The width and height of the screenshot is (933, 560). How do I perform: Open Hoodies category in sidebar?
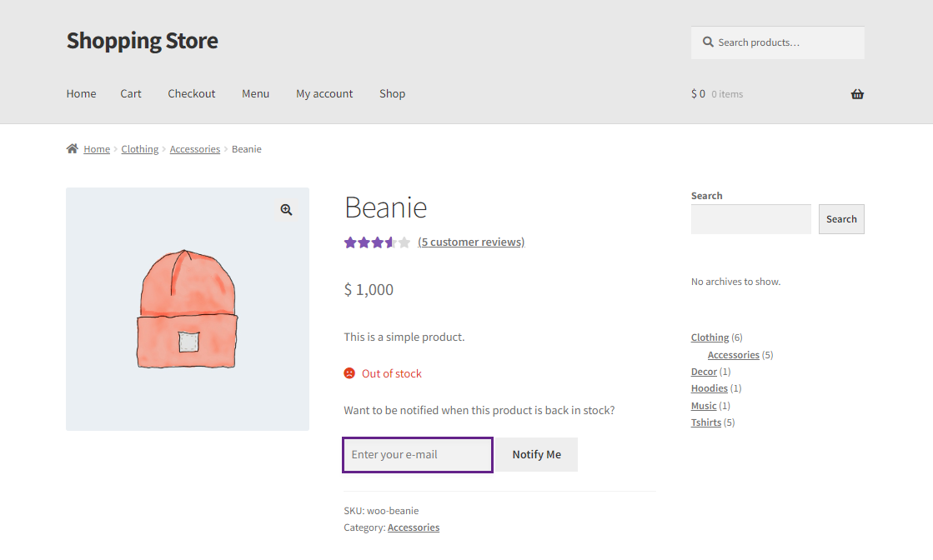click(710, 388)
